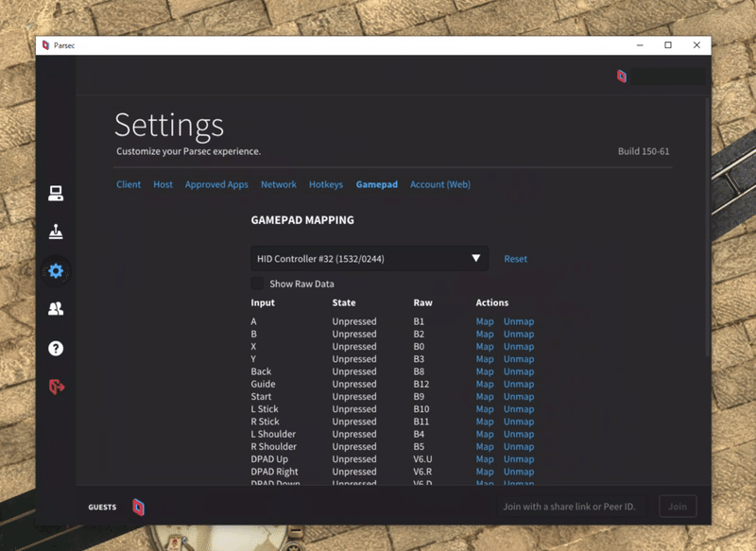Switch to the Client tab
This screenshot has height=551, width=756.
pyautogui.click(x=129, y=184)
